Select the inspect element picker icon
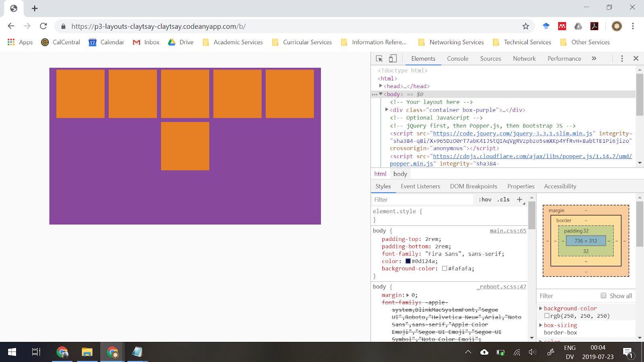 pyautogui.click(x=379, y=59)
